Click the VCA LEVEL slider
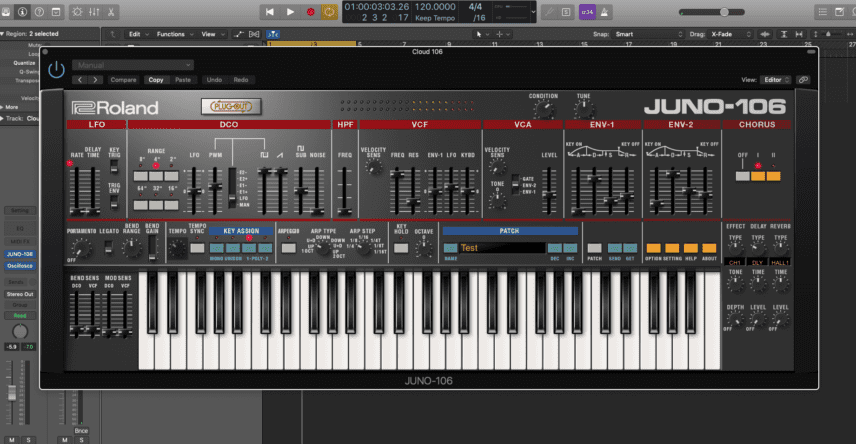856x444 pixels. pos(550,191)
